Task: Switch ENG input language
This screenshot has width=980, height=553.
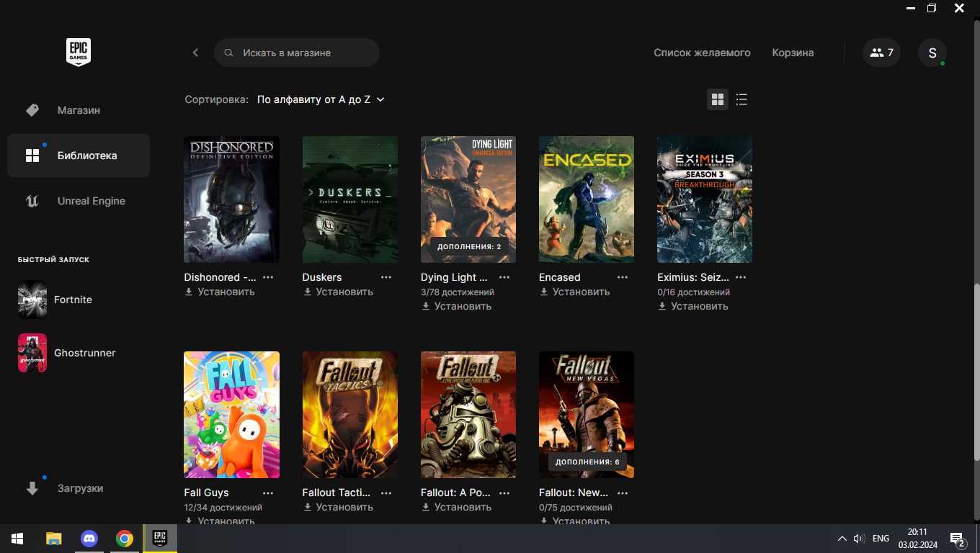Action: 881,539
